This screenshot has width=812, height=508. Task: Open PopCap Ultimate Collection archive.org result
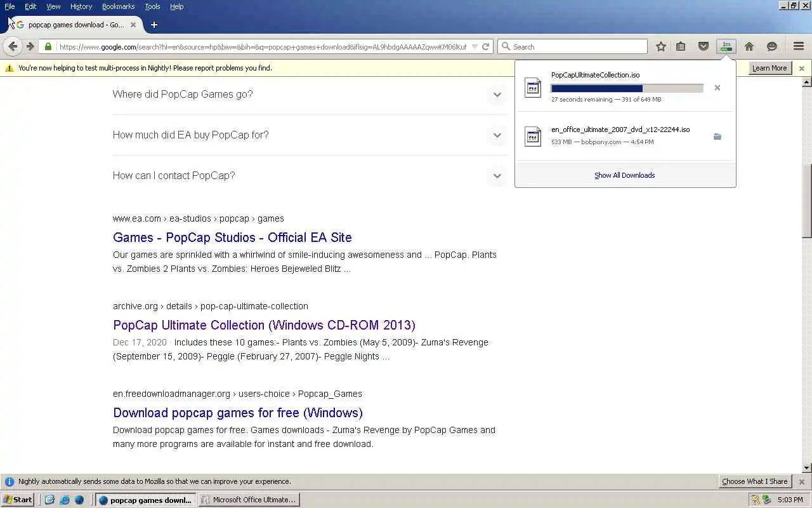(264, 325)
